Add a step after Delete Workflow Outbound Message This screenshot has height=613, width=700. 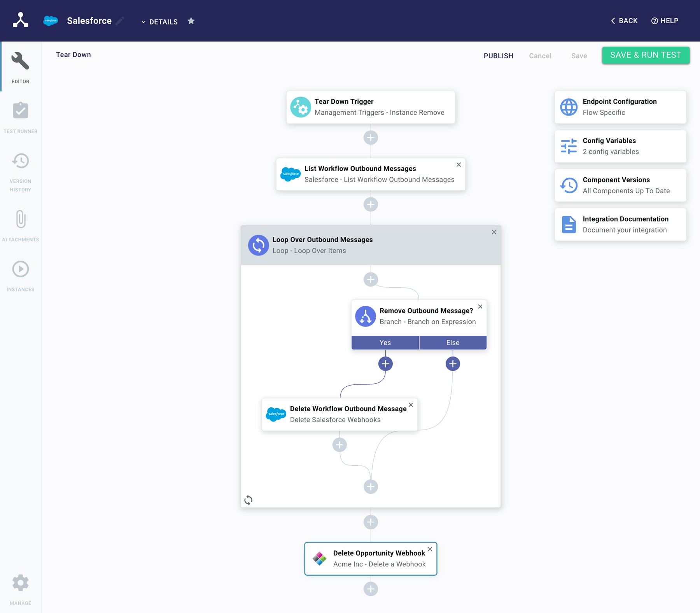[339, 445]
